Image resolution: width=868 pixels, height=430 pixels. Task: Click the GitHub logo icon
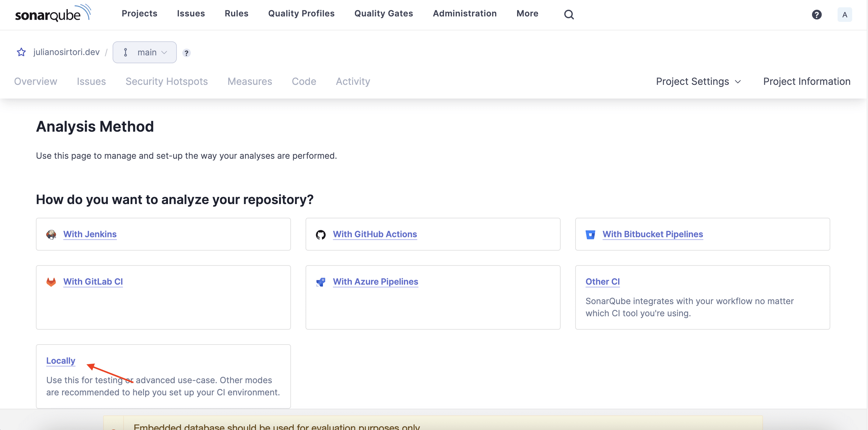click(x=321, y=234)
